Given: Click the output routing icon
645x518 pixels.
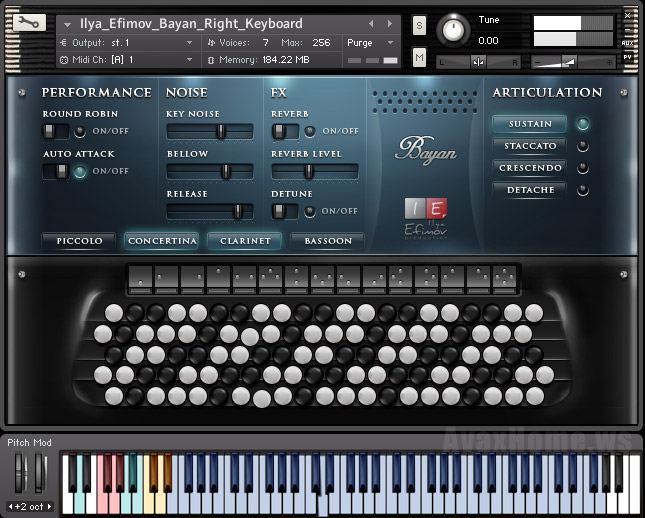Looking at the screenshot, I should pos(63,42).
